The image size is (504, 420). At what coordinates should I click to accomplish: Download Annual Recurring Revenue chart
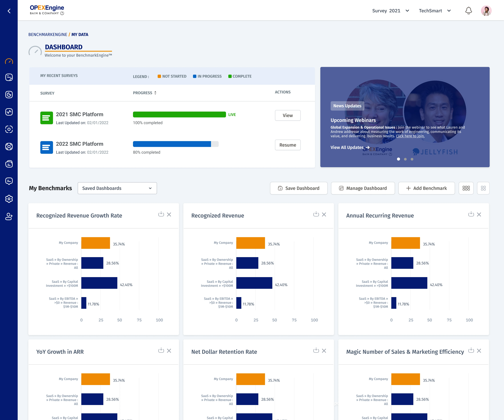[471, 214]
